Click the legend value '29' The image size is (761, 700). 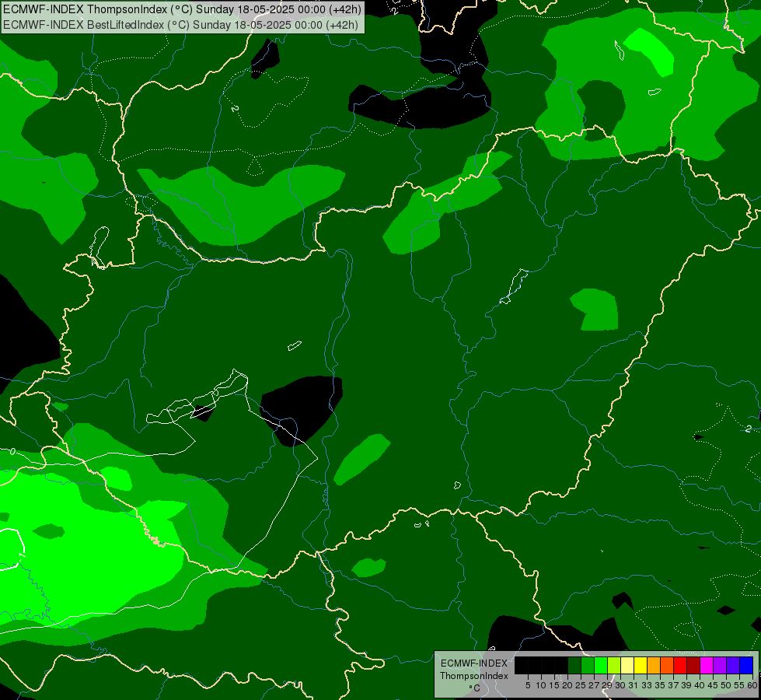point(607,685)
